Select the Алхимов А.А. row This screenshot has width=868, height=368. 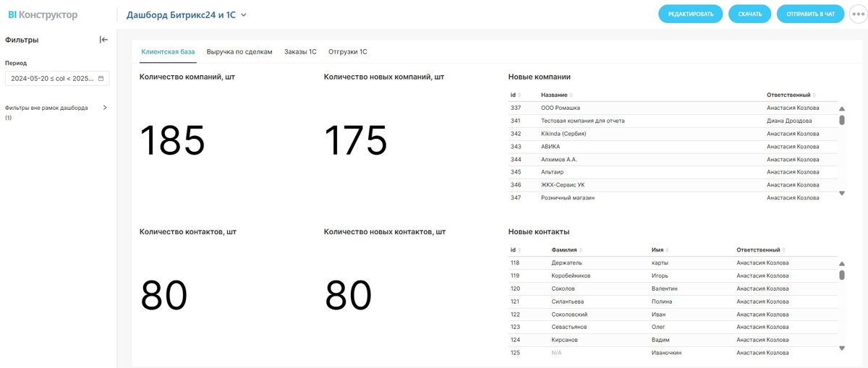tap(673, 159)
